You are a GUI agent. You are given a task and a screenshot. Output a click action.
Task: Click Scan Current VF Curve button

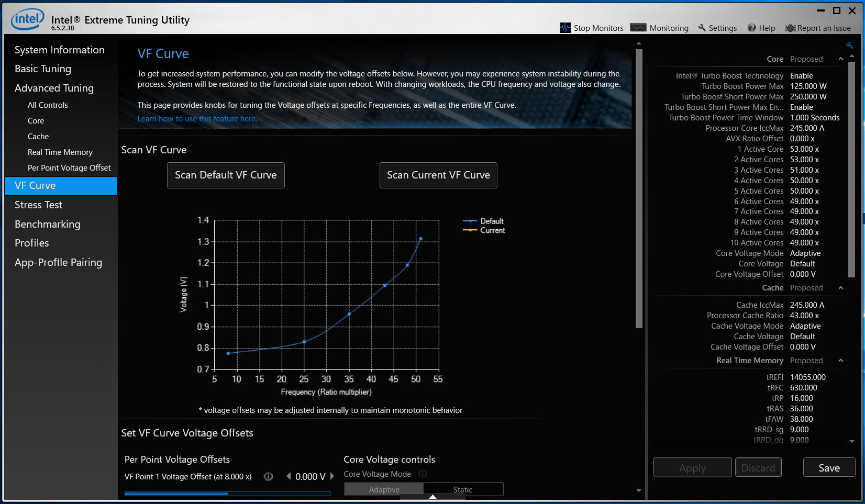point(438,175)
